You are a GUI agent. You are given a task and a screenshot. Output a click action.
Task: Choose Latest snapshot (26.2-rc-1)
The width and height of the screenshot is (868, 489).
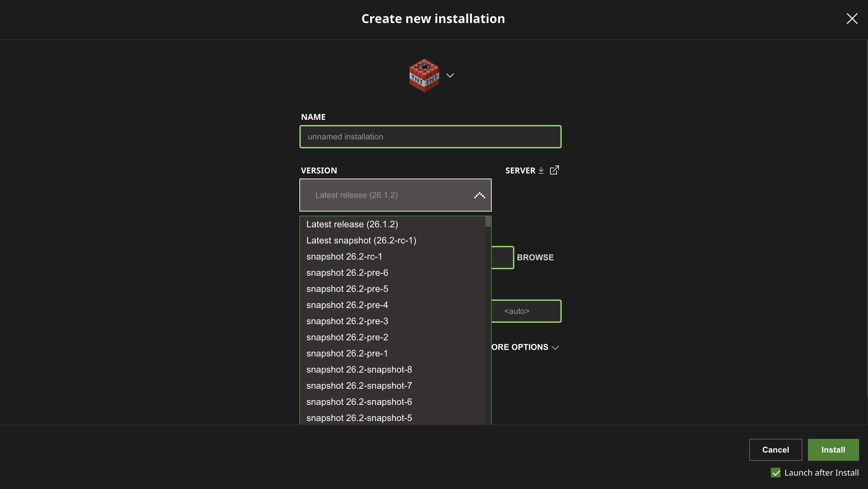pos(393,240)
